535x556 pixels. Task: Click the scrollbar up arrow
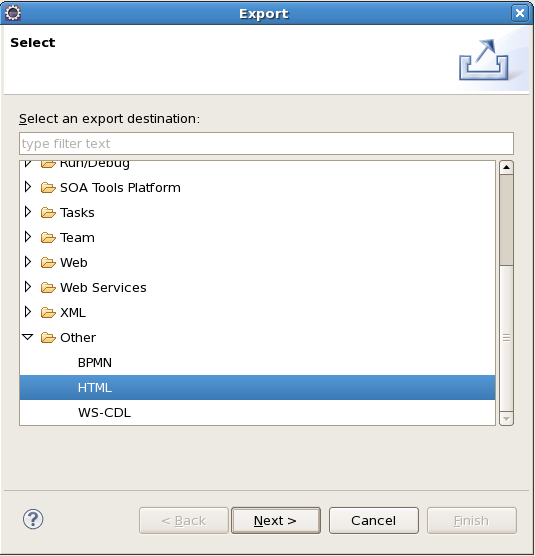pos(506,167)
